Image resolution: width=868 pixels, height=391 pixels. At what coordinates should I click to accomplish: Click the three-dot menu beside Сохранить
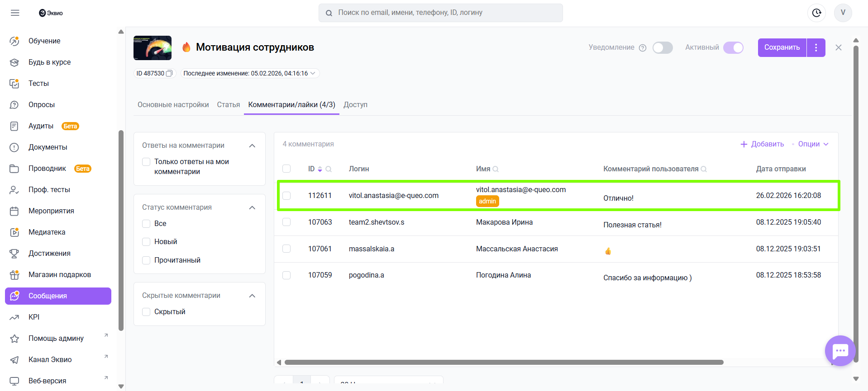pyautogui.click(x=816, y=47)
